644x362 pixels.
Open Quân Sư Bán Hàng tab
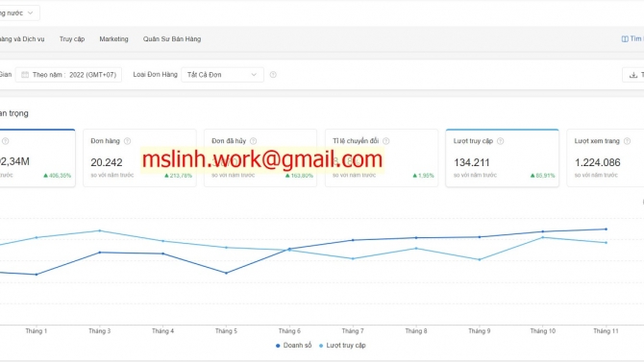(172, 39)
